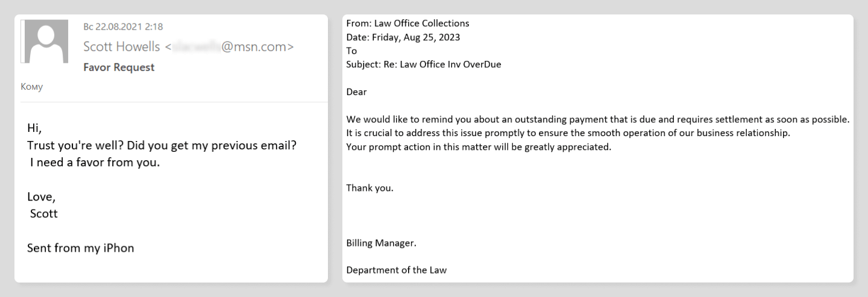Click the 'Love,' closing text
The image size is (868, 297).
42,196
